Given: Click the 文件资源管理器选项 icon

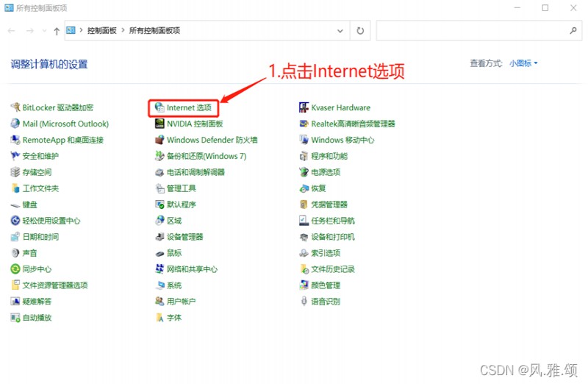Looking at the screenshot, I should pyautogui.click(x=15, y=285).
